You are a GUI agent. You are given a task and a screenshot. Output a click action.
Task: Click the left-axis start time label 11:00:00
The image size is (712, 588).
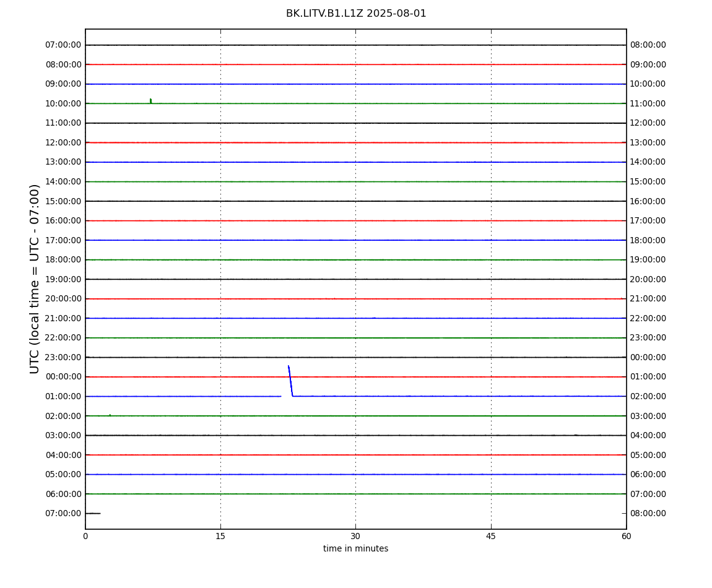(64, 123)
